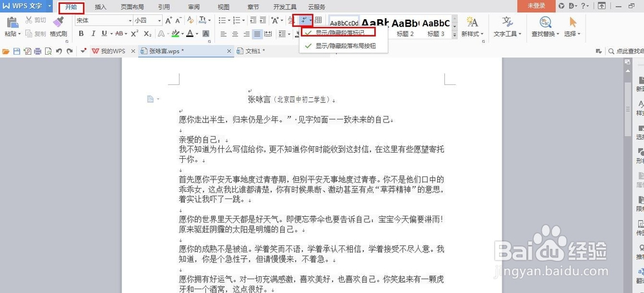Apply the 标题 3 style

coord(436,27)
